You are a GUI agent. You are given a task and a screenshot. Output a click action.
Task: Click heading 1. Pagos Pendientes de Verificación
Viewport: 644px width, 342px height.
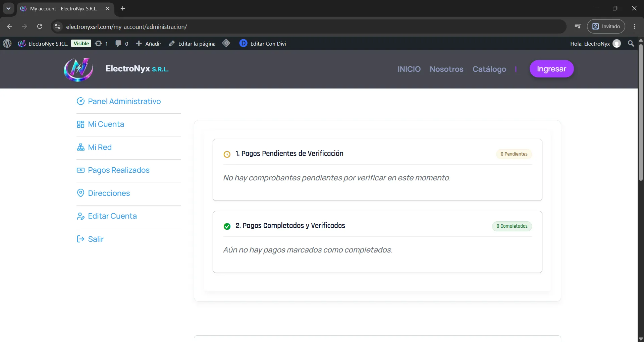pyautogui.click(x=289, y=154)
